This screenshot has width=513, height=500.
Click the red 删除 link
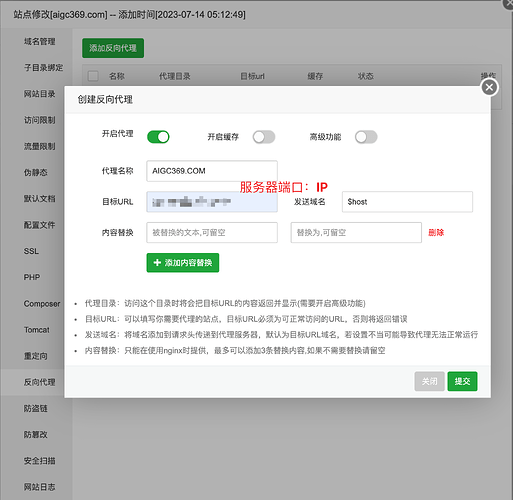pos(436,232)
